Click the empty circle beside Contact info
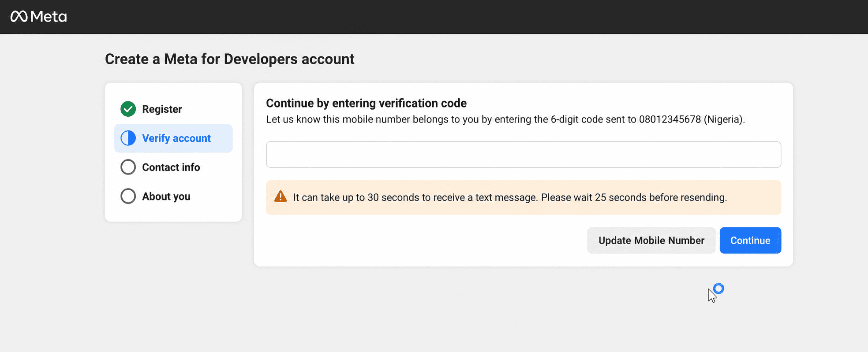Screen dimensions: 868x352 point(128,167)
